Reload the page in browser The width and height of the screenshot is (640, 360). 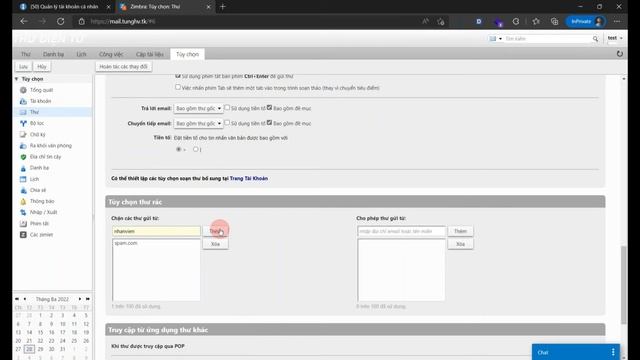60,21
